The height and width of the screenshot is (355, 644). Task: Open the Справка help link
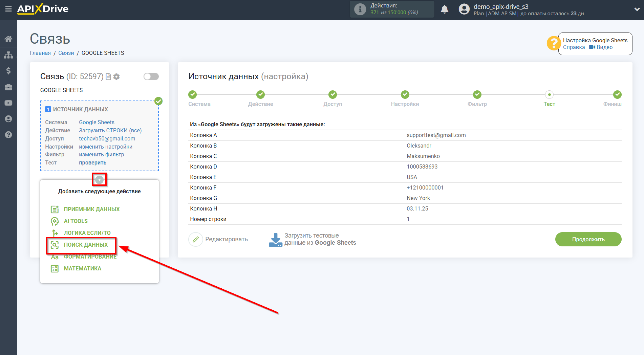[574, 47]
